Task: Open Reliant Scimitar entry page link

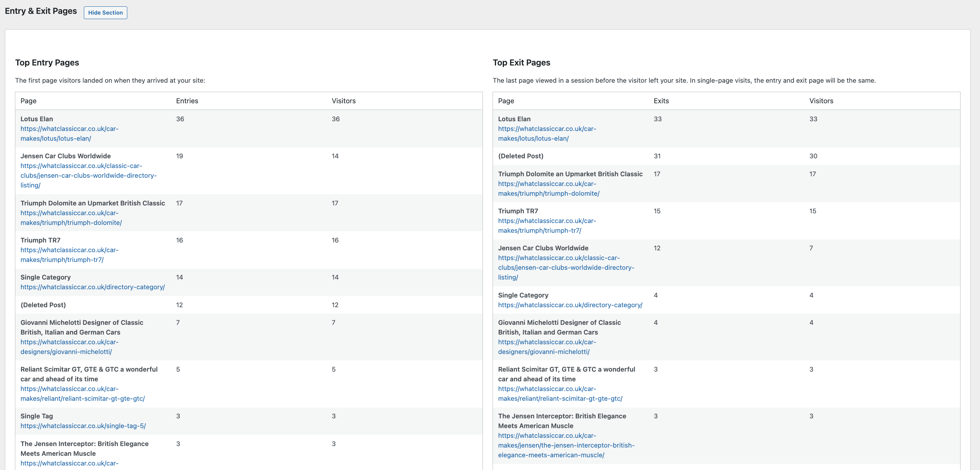Action: 69,389
